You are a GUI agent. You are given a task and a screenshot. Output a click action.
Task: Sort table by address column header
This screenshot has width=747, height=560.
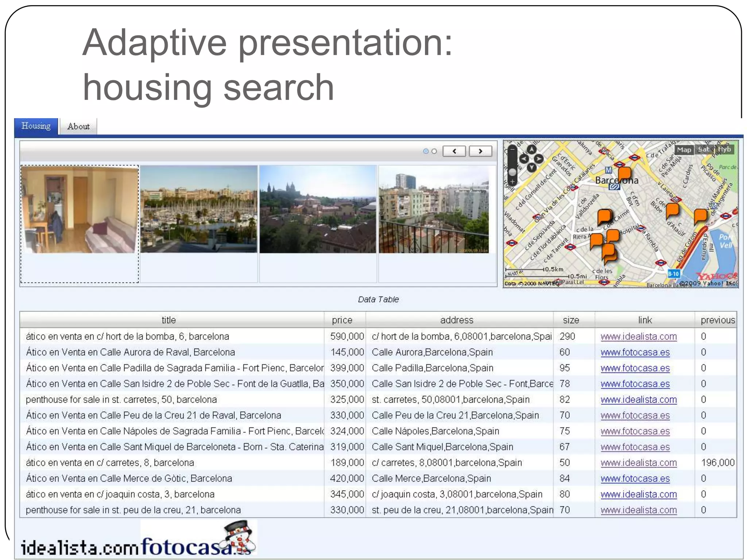coord(457,320)
